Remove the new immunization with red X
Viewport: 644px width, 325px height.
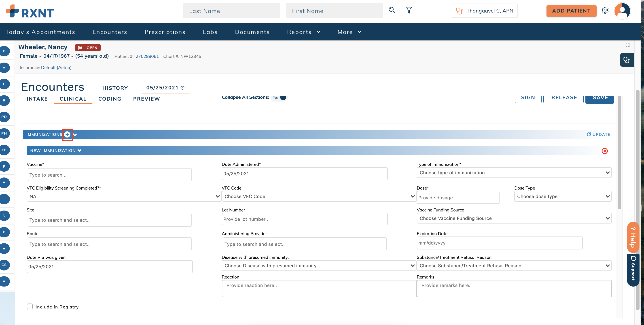[x=604, y=151]
